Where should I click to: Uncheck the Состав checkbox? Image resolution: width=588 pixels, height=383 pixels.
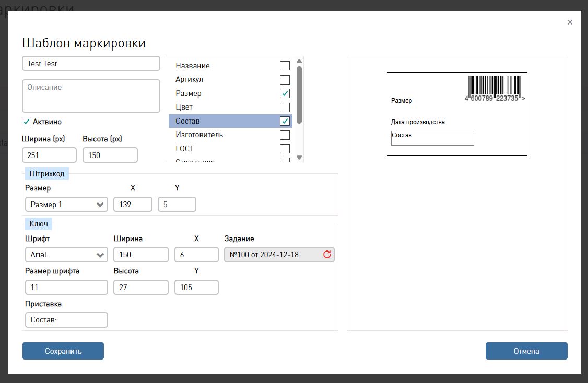coord(285,121)
